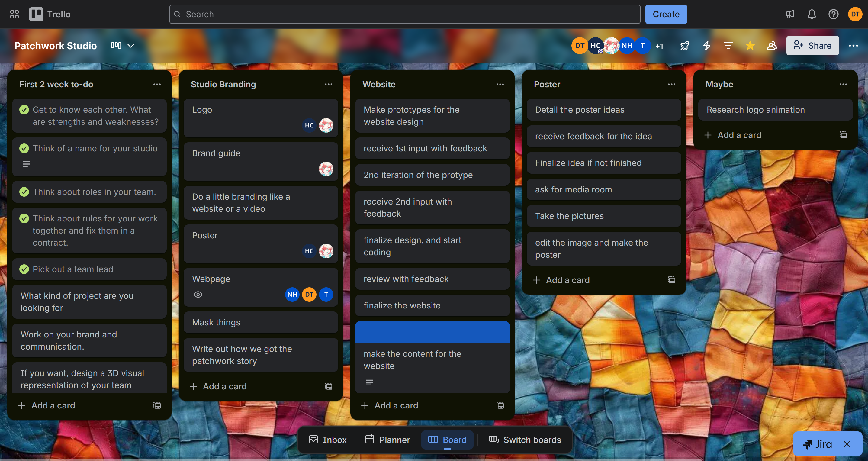Open notifications via the bell icon
This screenshot has width=868, height=461.
(812, 14)
